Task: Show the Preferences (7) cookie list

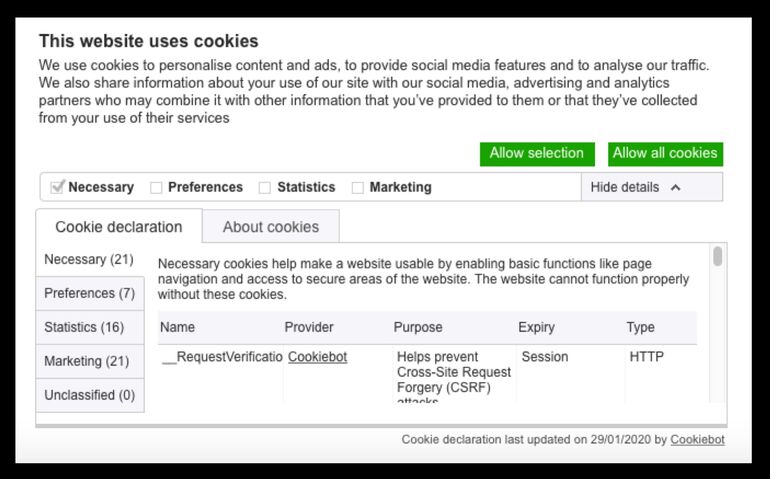Action: click(x=89, y=294)
